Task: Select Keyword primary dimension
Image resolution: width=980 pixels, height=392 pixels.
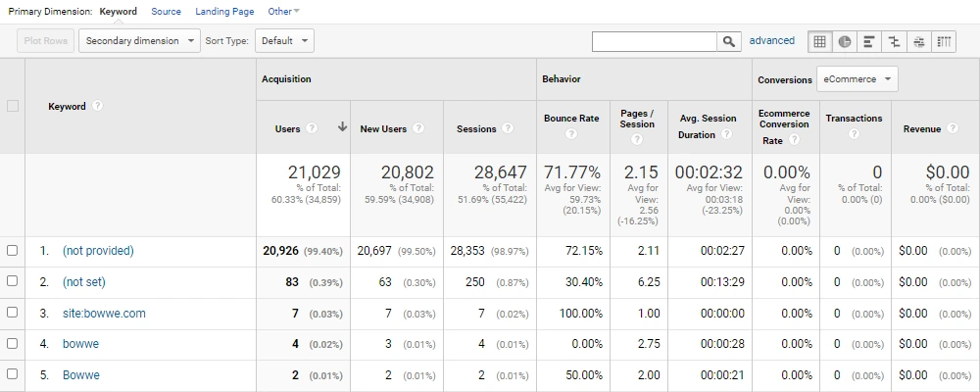Action: pos(119,11)
